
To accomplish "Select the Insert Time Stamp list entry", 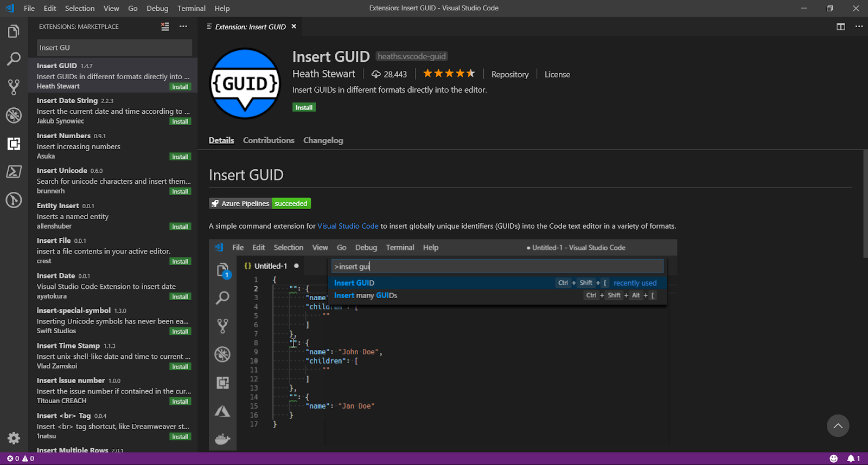I will click(x=113, y=356).
